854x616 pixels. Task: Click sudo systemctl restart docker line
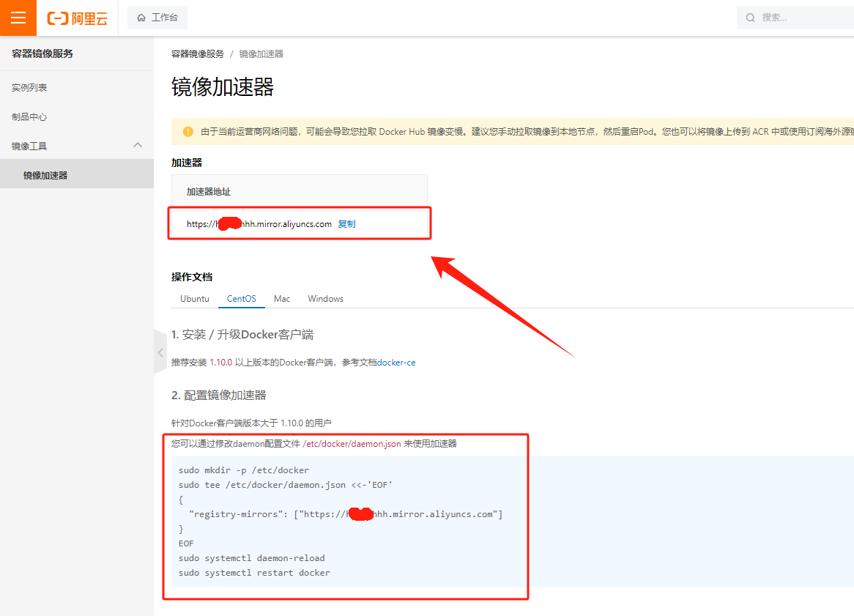[x=254, y=573]
